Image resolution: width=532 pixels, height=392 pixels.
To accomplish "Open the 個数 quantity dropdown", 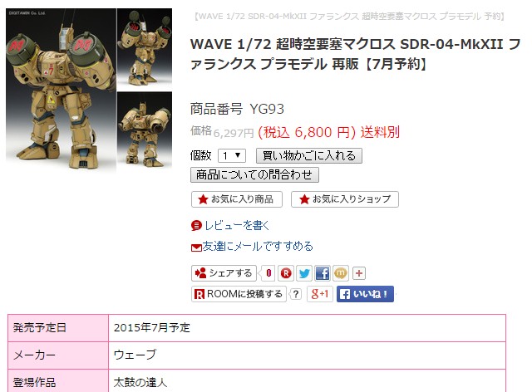I will [x=232, y=155].
